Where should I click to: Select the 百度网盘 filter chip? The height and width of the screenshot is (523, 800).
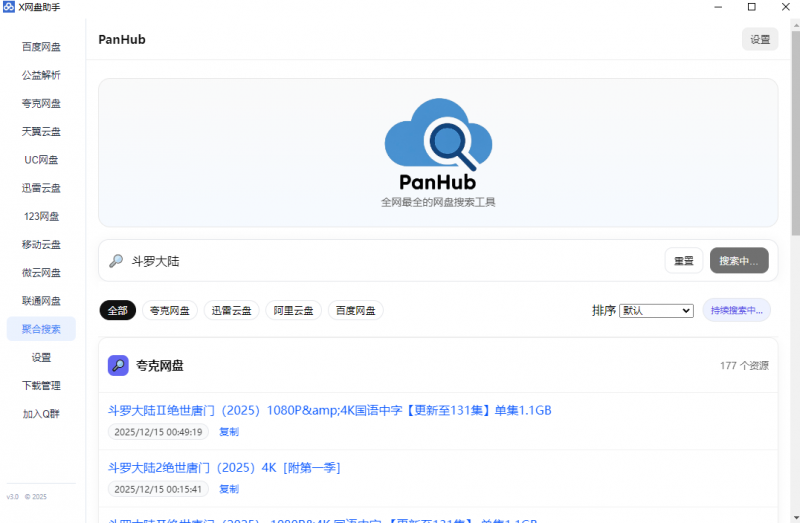tap(356, 310)
